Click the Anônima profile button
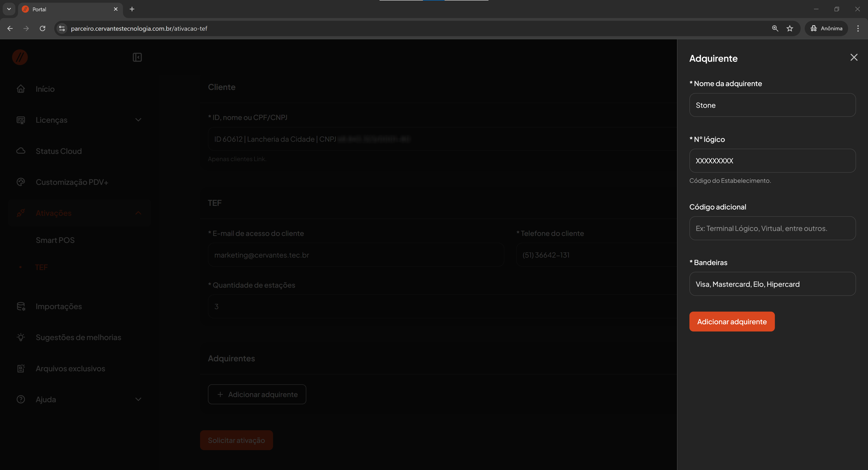Screen dimensions: 868x470 [826, 28]
